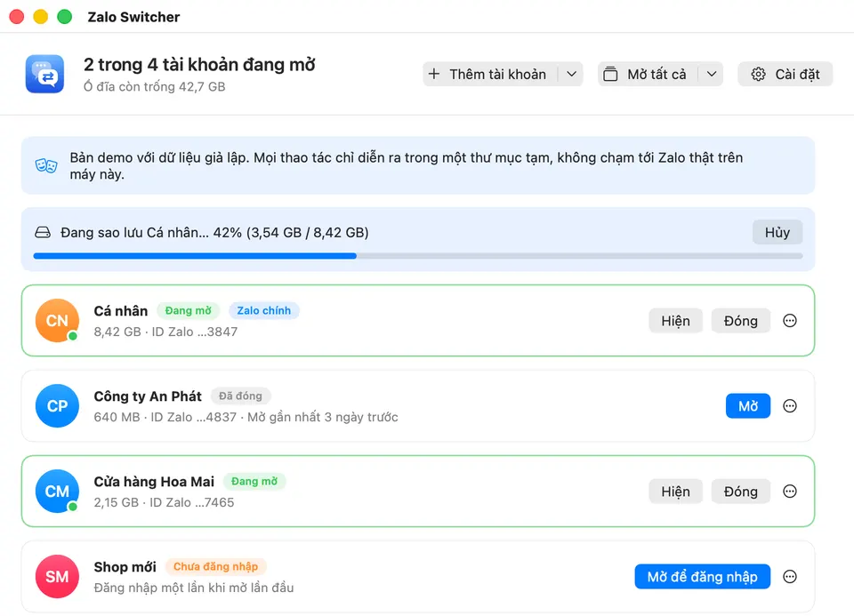
Task: Click the CN avatar of Cá nhân
Action: (57, 321)
